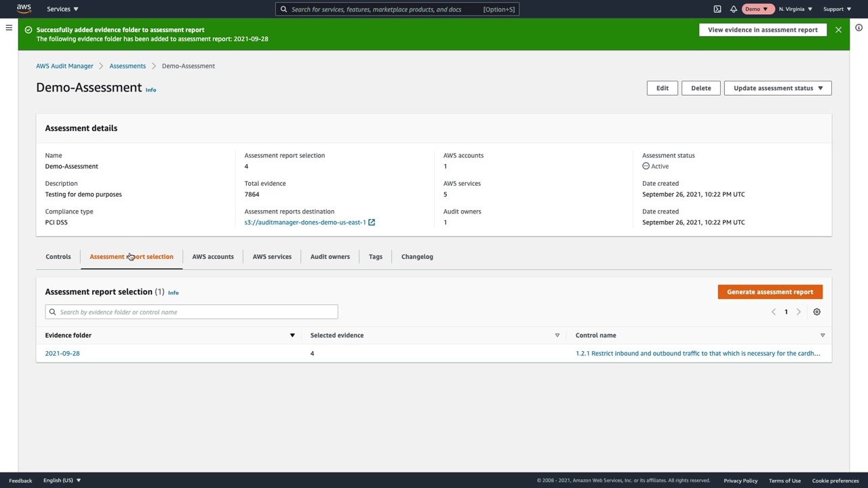Open the notifications bell icon
Screen dimensions: 868x488
coord(734,9)
